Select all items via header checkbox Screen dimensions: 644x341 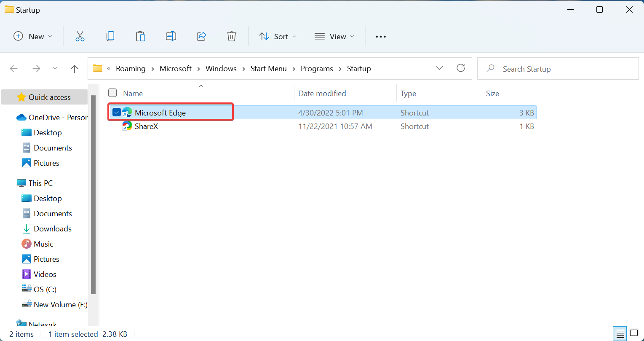click(x=112, y=93)
